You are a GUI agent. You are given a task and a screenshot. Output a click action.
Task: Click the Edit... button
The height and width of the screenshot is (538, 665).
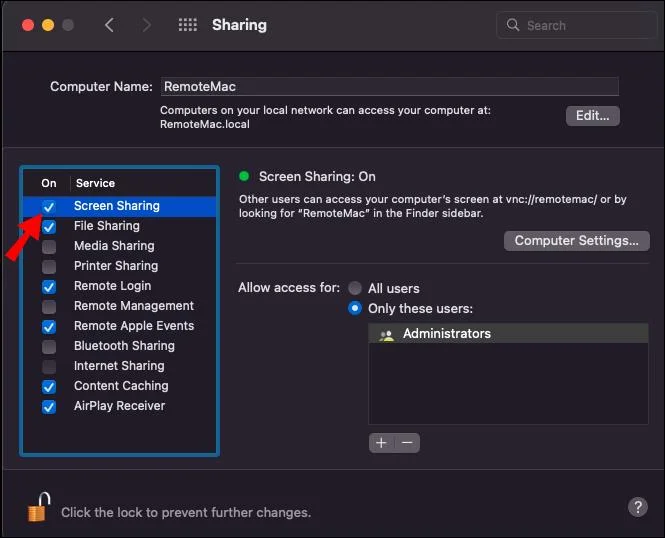point(592,116)
